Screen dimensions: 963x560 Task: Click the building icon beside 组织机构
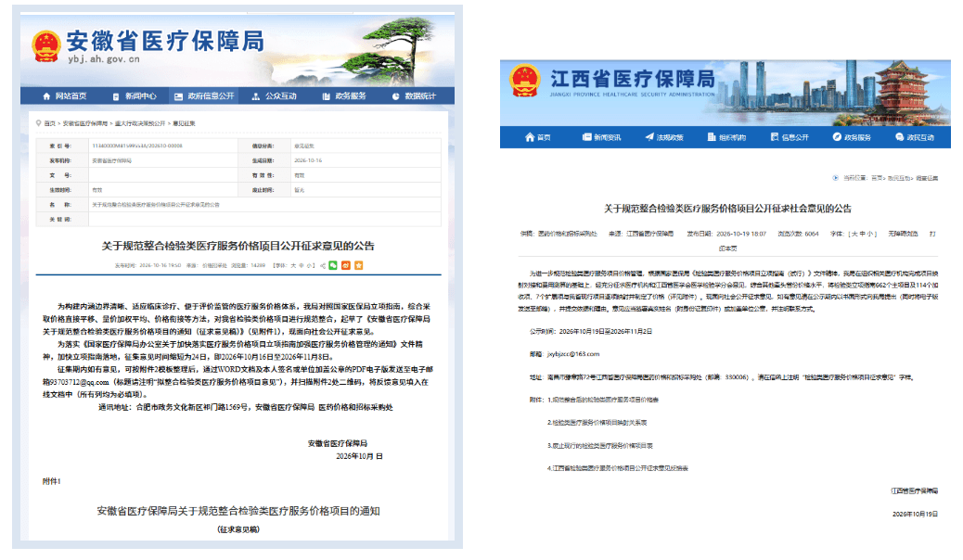(x=712, y=137)
